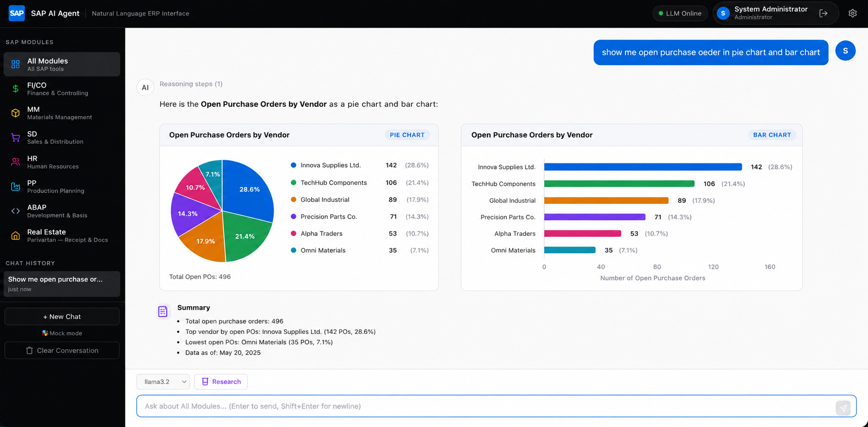
Task: Open the settings gear icon
Action: tap(852, 14)
